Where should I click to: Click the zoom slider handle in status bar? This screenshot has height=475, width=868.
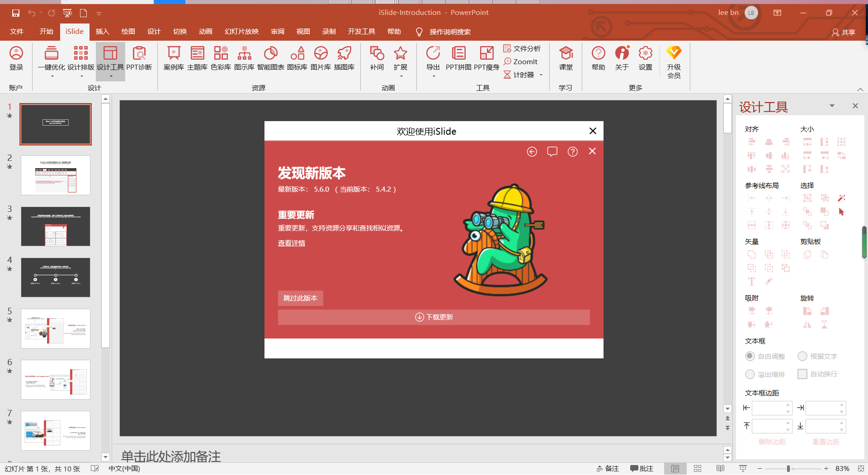point(788,469)
